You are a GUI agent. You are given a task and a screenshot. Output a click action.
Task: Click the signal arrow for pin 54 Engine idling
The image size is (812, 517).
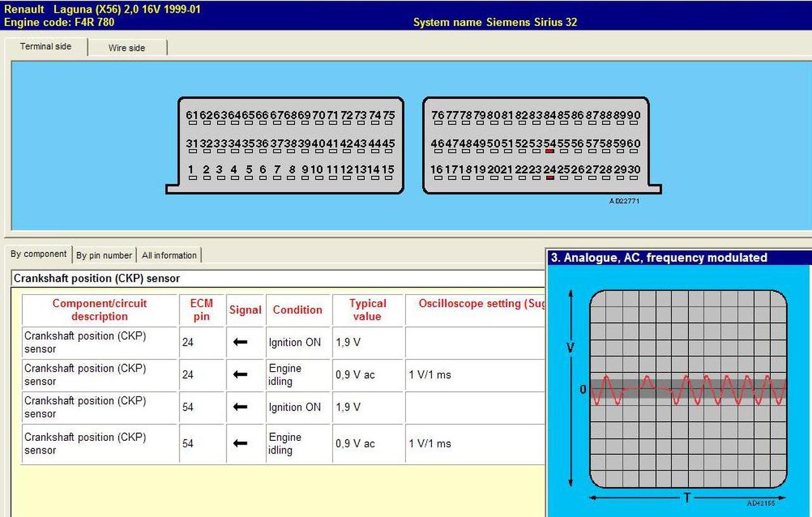[240, 443]
